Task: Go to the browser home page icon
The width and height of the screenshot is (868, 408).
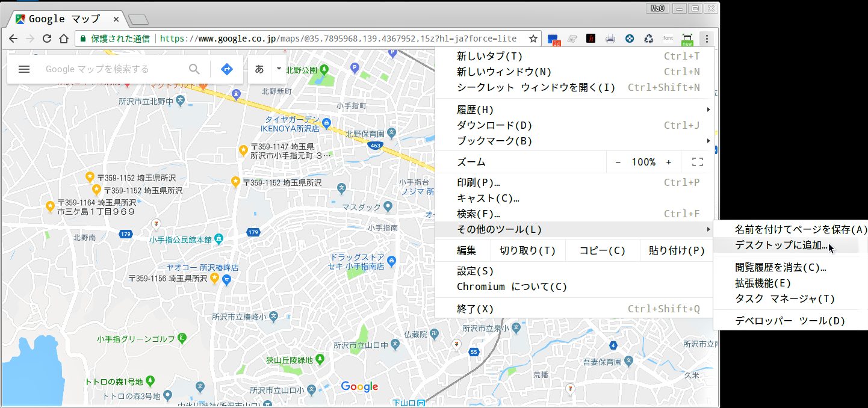Action: point(64,39)
